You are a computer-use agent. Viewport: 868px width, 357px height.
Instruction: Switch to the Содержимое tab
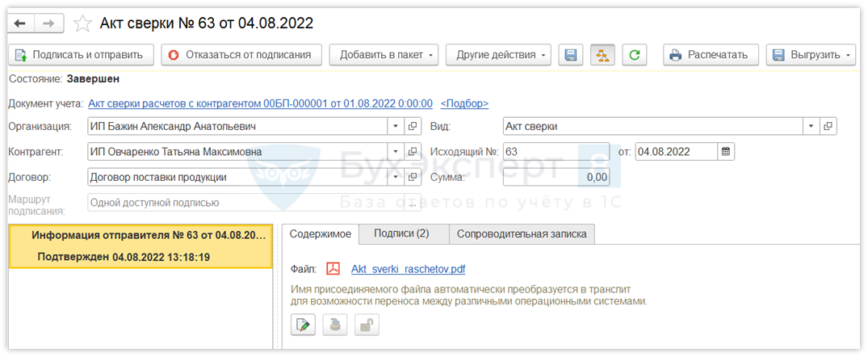click(x=321, y=233)
